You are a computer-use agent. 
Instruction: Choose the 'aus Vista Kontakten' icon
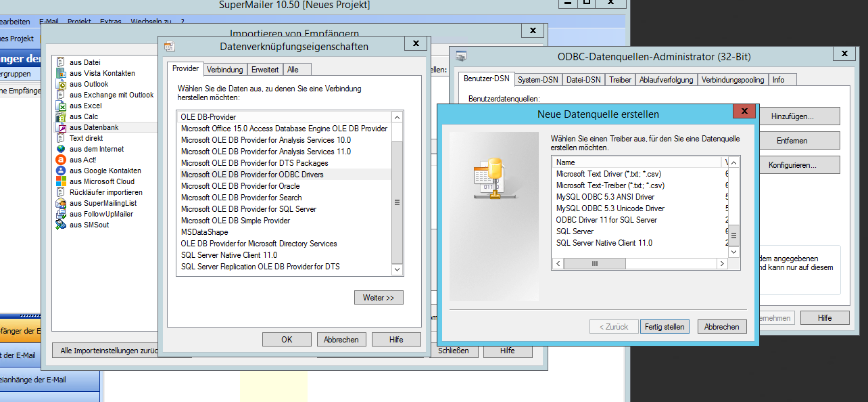[x=61, y=73]
